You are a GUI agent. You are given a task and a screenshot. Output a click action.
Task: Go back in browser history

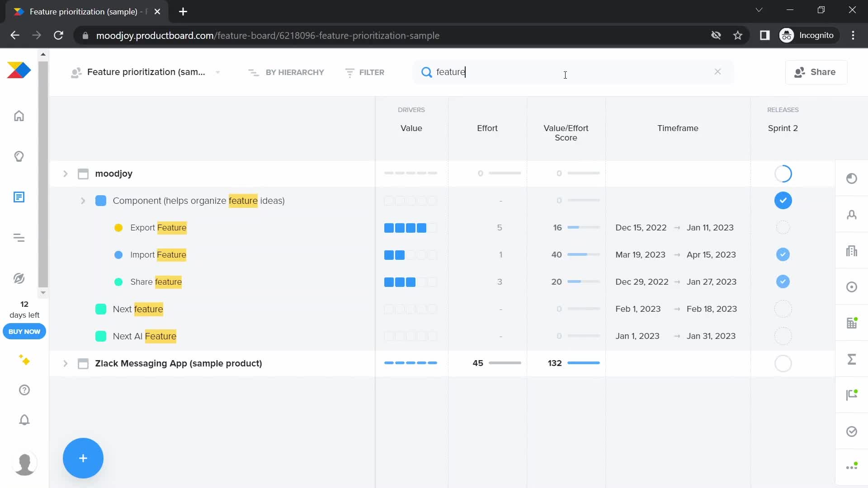[x=15, y=35]
